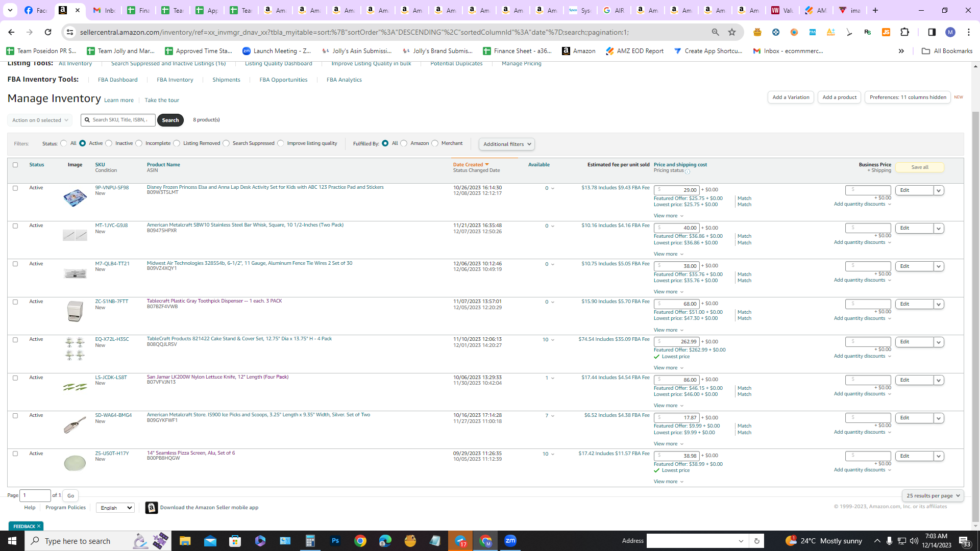The image size is (980, 551).
Task: Check the box for SKU 9P-VNPU-SF98
Action: [x=15, y=188]
